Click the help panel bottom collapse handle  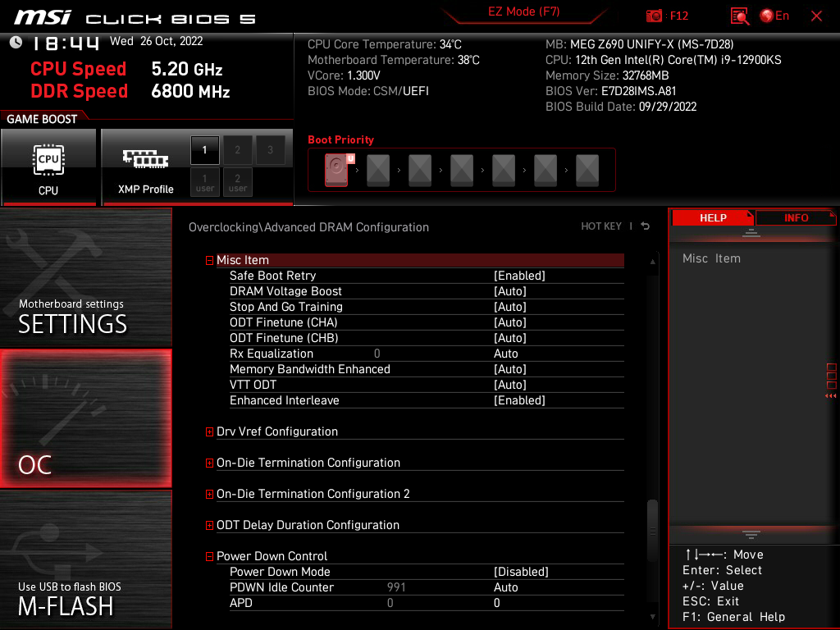coord(751,535)
